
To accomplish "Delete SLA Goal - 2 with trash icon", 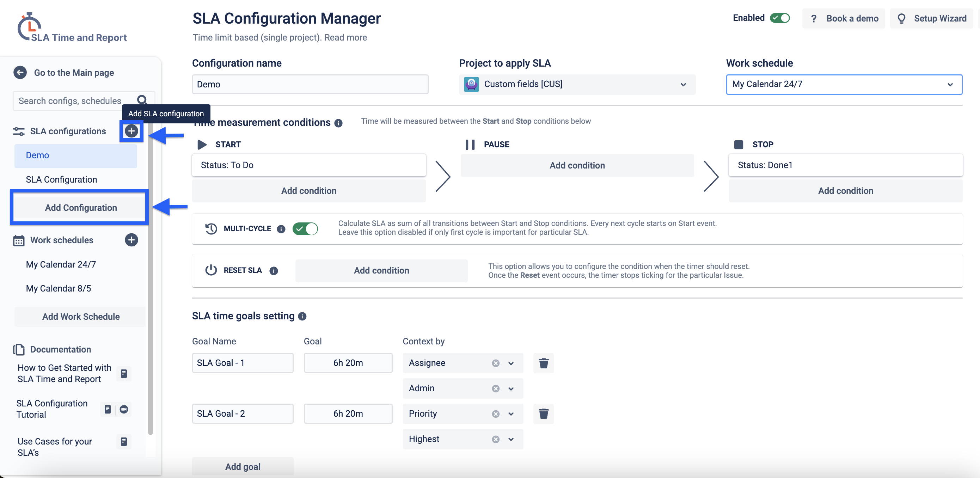I will pos(543,413).
